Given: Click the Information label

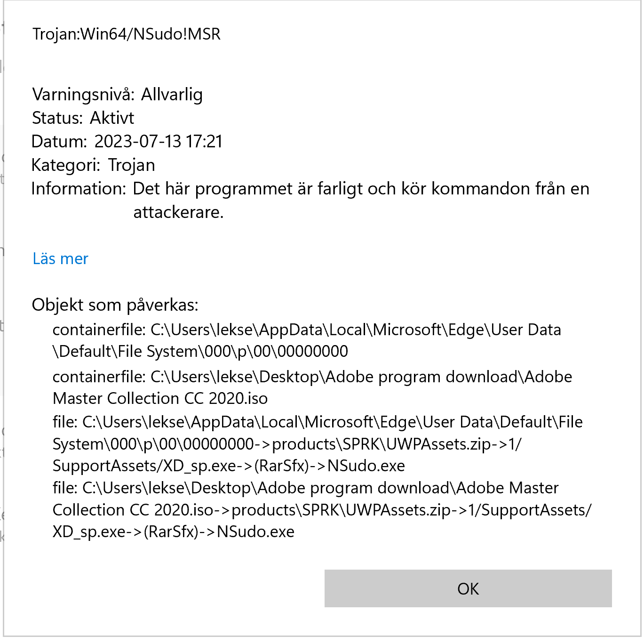Looking at the screenshot, I should [79, 188].
